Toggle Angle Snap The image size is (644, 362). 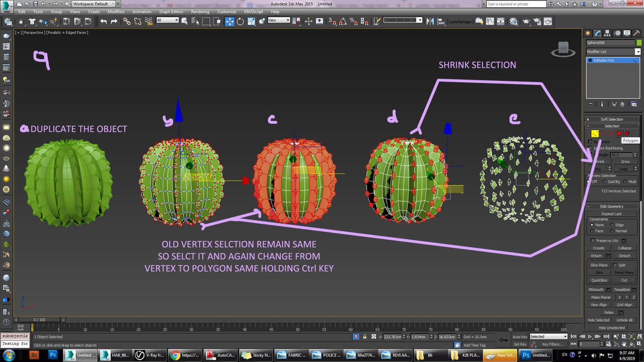click(343, 21)
